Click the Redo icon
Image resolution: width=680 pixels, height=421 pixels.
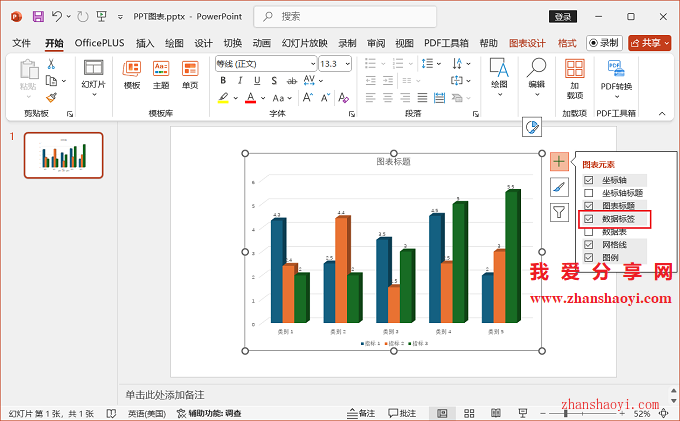82,16
